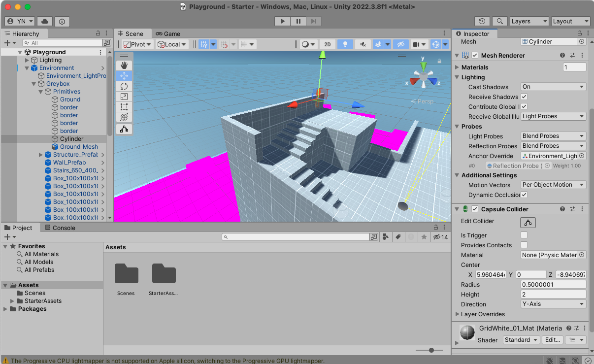Click the Radius input field

(x=553, y=285)
